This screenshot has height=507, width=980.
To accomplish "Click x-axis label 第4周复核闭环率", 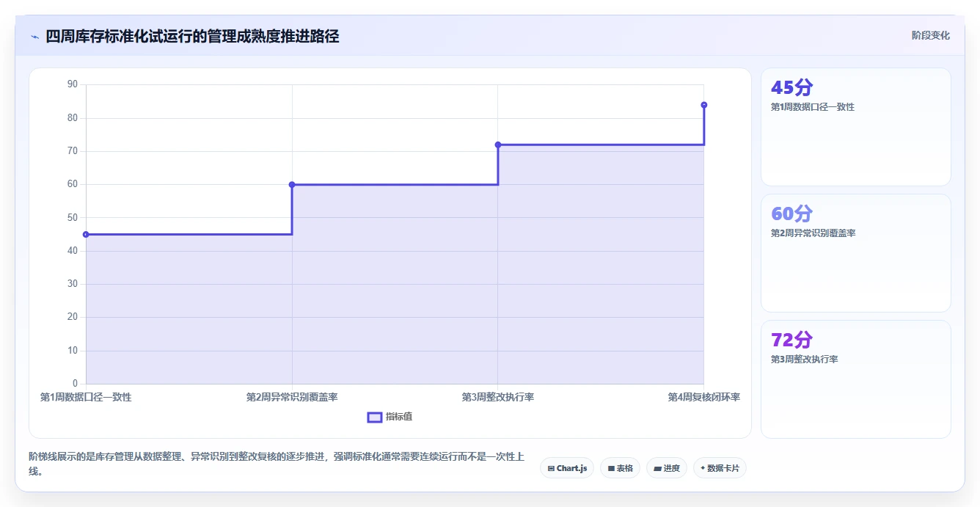I will [x=704, y=397].
